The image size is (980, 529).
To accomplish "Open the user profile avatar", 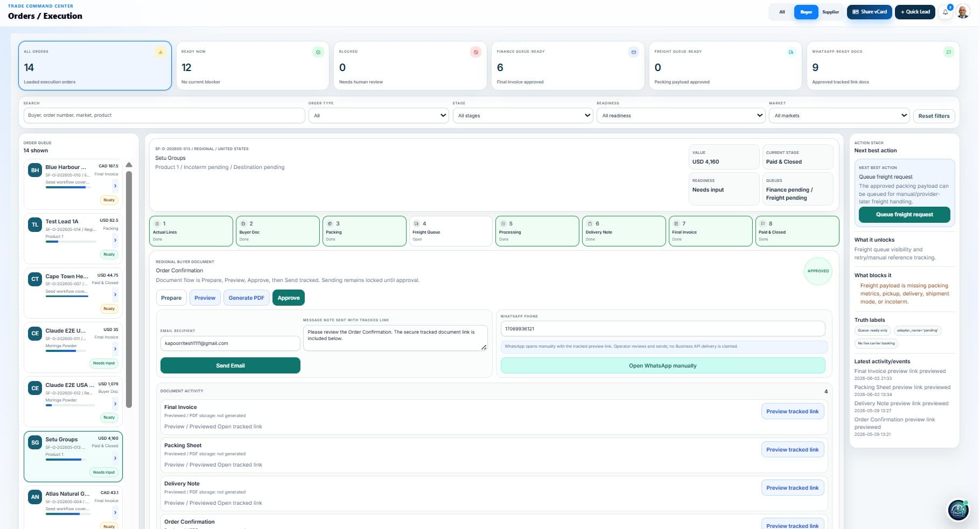I will point(963,12).
